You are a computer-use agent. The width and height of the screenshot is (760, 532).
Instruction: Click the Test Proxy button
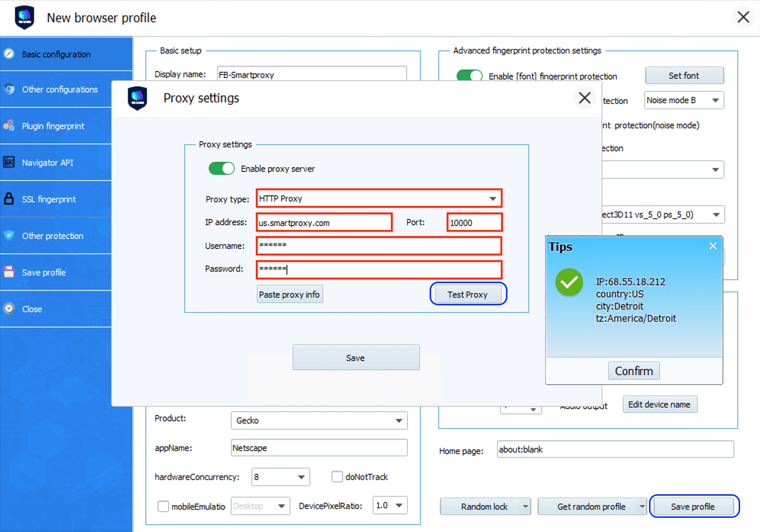click(x=468, y=294)
